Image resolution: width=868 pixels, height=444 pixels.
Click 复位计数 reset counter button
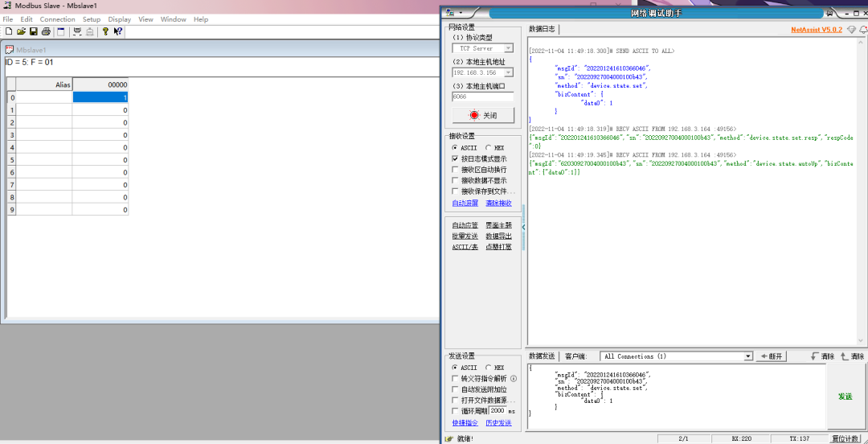845,439
